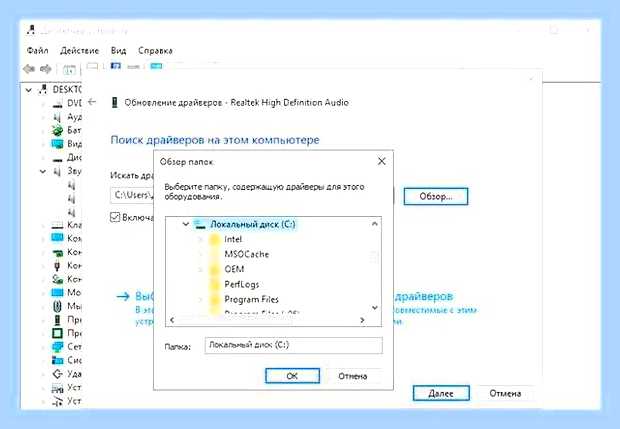Screen dimensions: 620x429
Task: Open the Файл menu
Action: [38, 51]
